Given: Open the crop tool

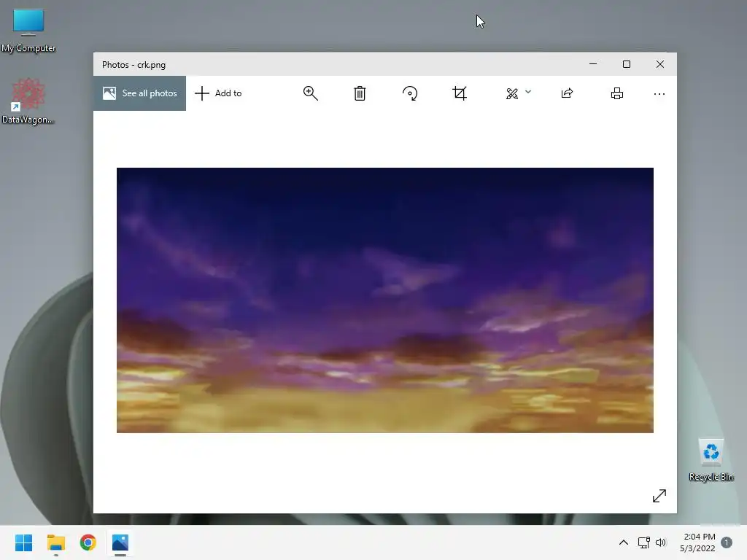Looking at the screenshot, I should (460, 93).
